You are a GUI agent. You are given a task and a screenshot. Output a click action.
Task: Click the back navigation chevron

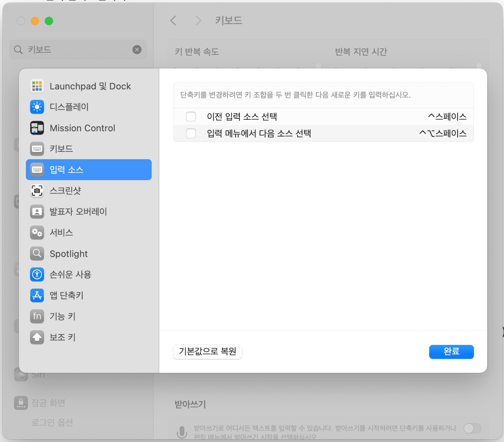click(x=173, y=21)
